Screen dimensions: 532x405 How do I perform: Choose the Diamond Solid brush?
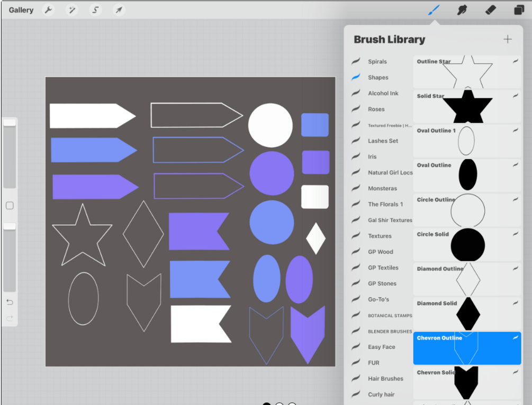(467, 314)
